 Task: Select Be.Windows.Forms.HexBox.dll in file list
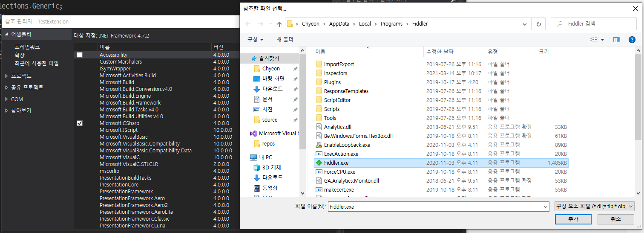(441, 136)
